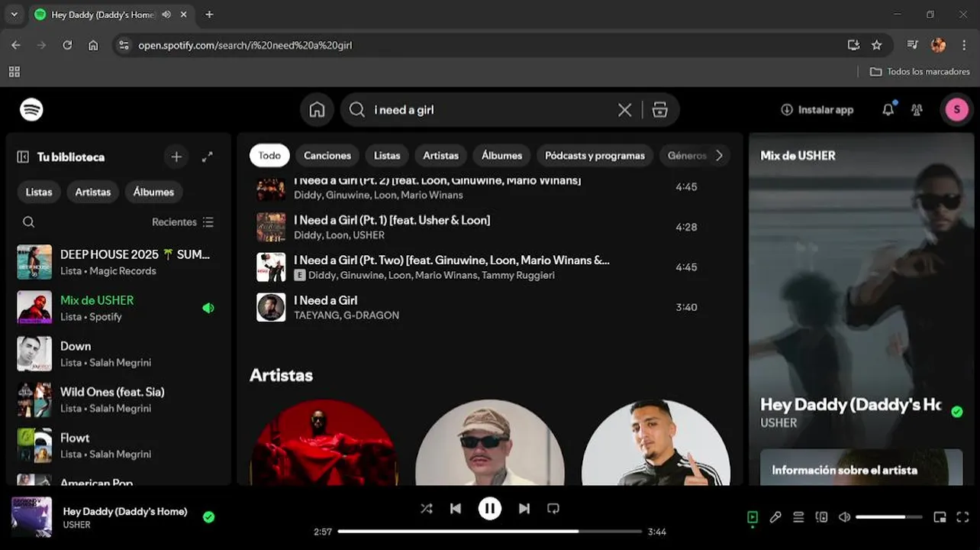This screenshot has width=980, height=550.
Task: Select the Todo filter tab
Action: (x=269, y=155)
